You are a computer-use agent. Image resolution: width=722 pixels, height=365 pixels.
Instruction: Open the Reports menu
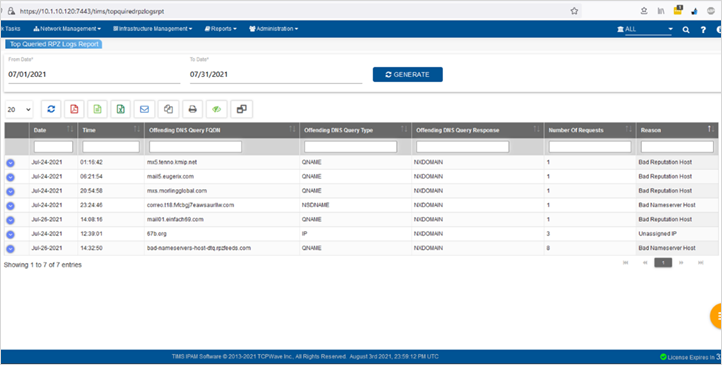(221, 29)
